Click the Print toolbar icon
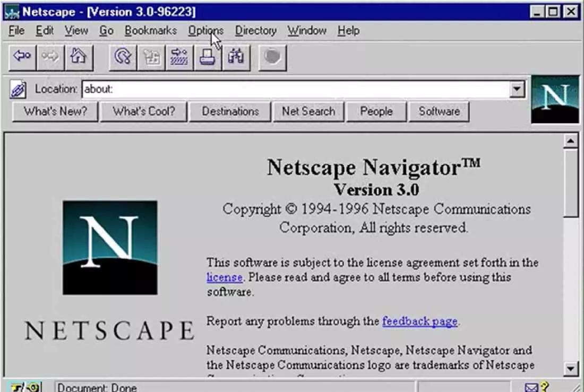584x392 pixels. (207, 57)
